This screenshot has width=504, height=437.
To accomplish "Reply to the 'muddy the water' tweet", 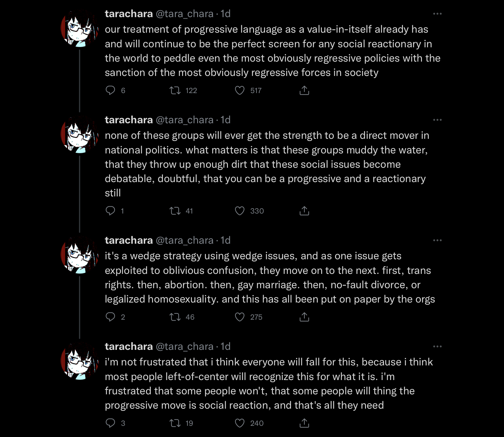I will click(110, 211).
